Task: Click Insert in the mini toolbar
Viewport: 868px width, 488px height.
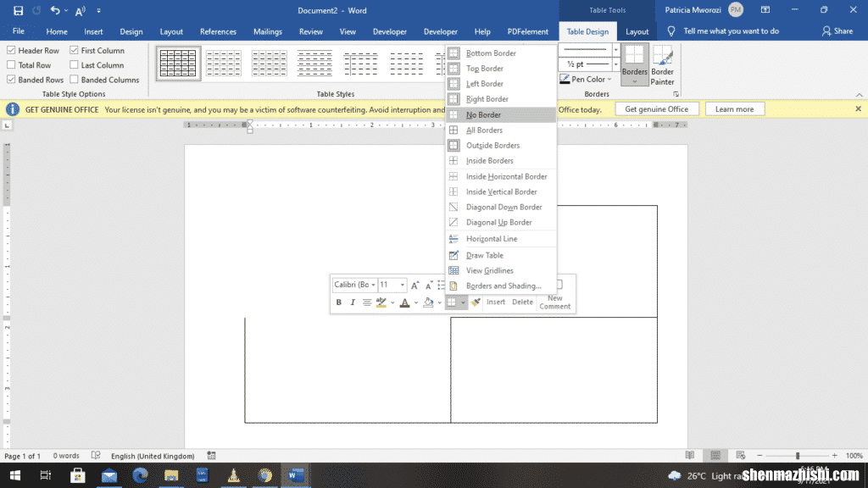Action: point(495,302)
